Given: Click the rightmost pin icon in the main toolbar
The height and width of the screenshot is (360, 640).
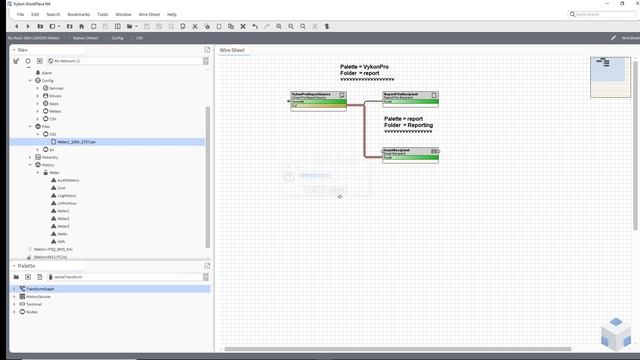Looking at the screenshot, I should [327, 26].
